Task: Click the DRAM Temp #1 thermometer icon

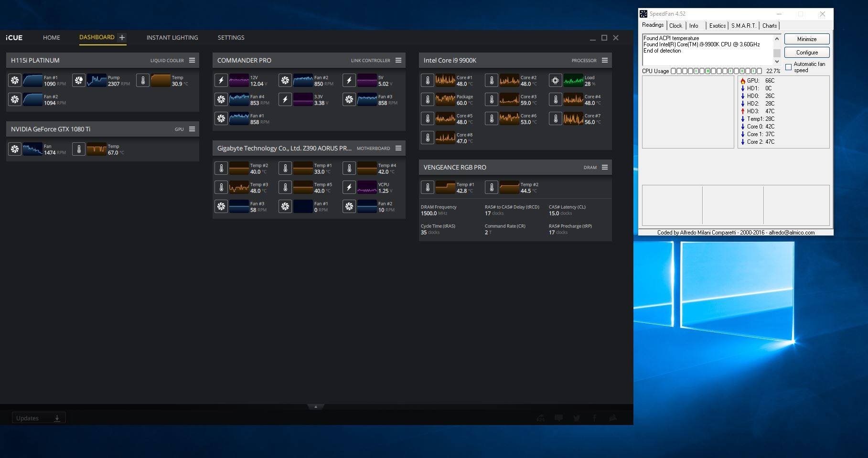Action: click(428, 187)
